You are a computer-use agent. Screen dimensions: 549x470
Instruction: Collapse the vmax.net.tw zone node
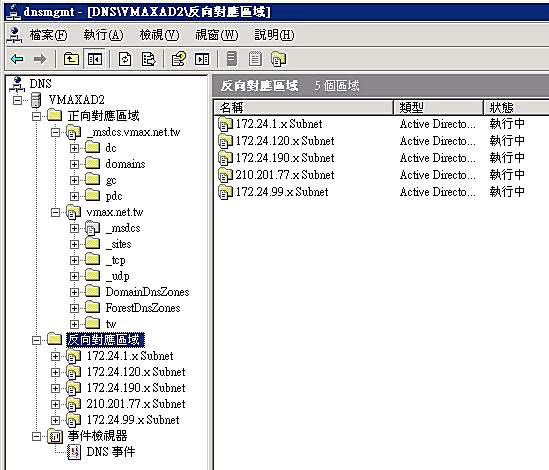[x=55, y=212]
